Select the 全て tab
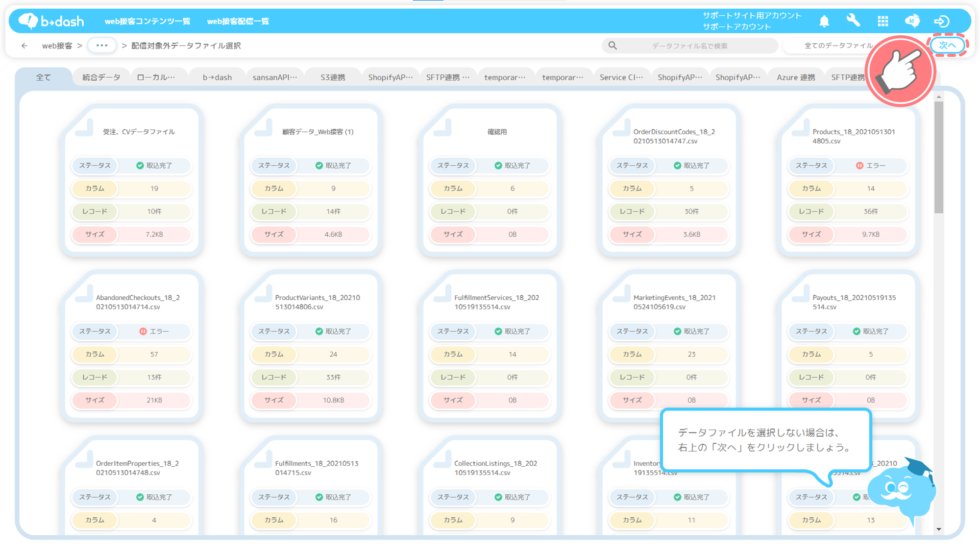980x551 pixels. (43, 77)
